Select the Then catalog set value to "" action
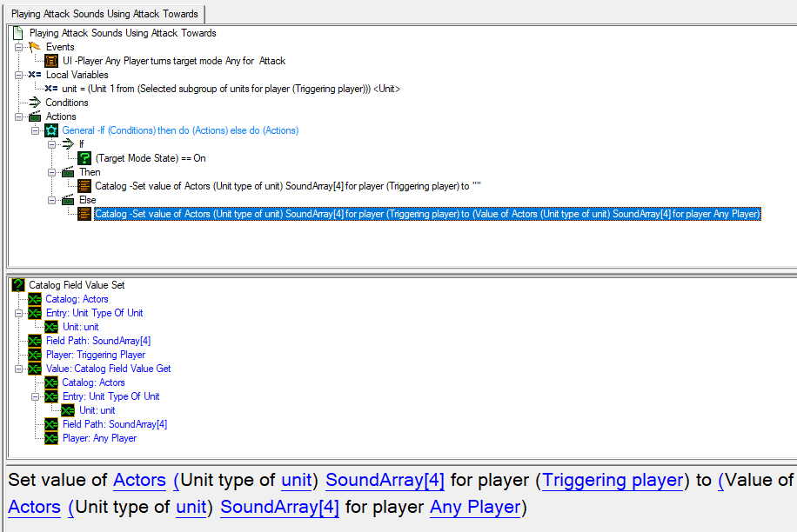This screenshot has width=797, height=532. point(288,186)
